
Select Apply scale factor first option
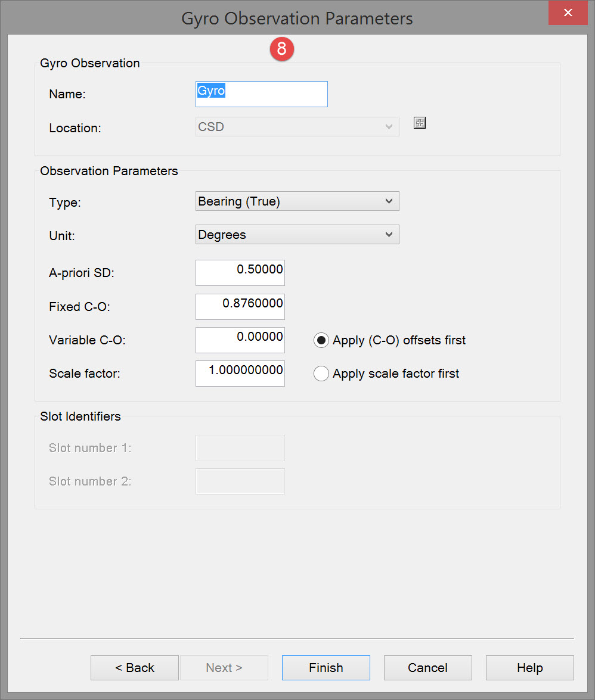pyautogui.click(x=321, y=374)
